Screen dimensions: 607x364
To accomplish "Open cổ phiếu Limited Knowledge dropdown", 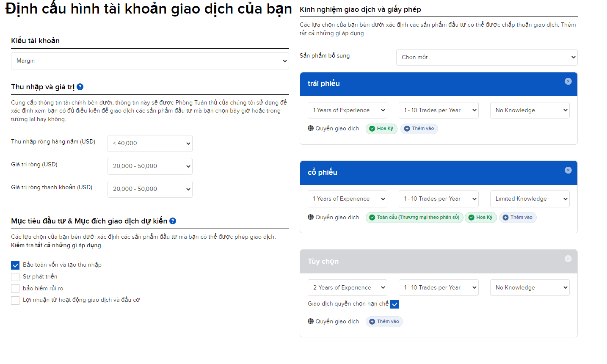I will pyautogui.click(x=530, y=199).
